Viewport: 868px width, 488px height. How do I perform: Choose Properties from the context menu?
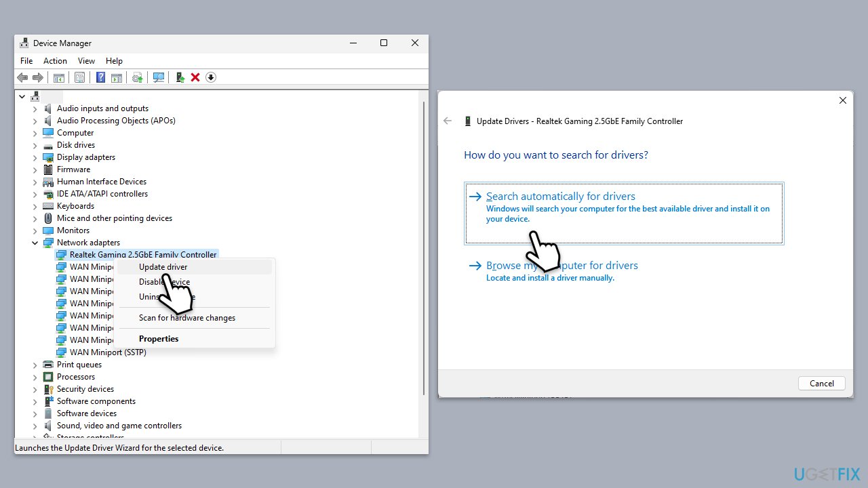[195, 339]
